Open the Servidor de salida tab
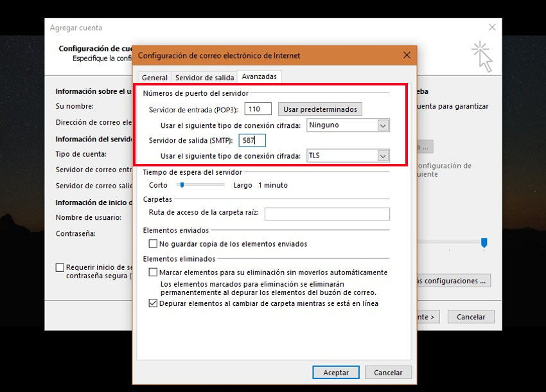Viewport: 546px width, 392px height. 204,77
